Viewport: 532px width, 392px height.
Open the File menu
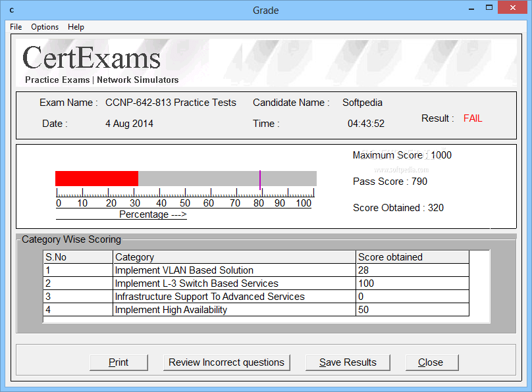16,27
